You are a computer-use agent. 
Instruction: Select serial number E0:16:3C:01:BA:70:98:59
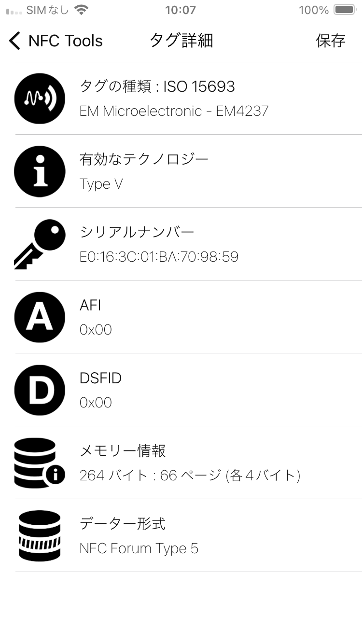(x=159, y=257)
